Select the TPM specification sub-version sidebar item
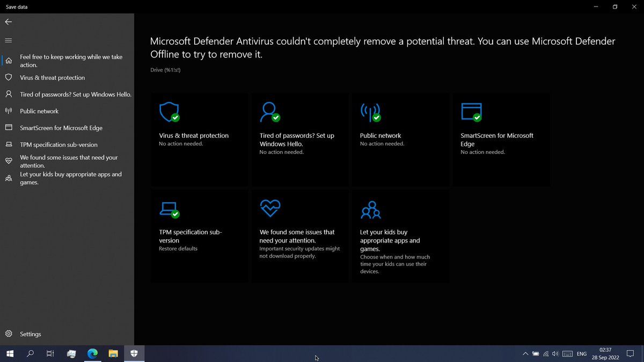 click(58, 145)
